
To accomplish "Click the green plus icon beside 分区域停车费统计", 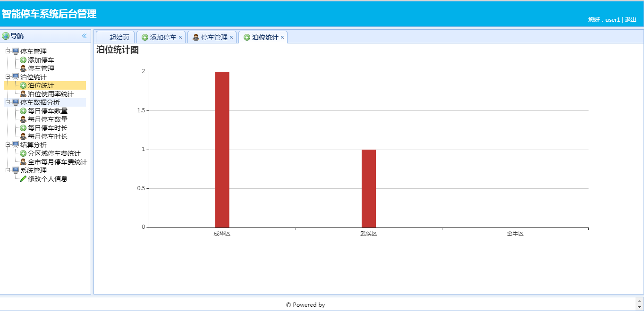I will pos(23,153).
